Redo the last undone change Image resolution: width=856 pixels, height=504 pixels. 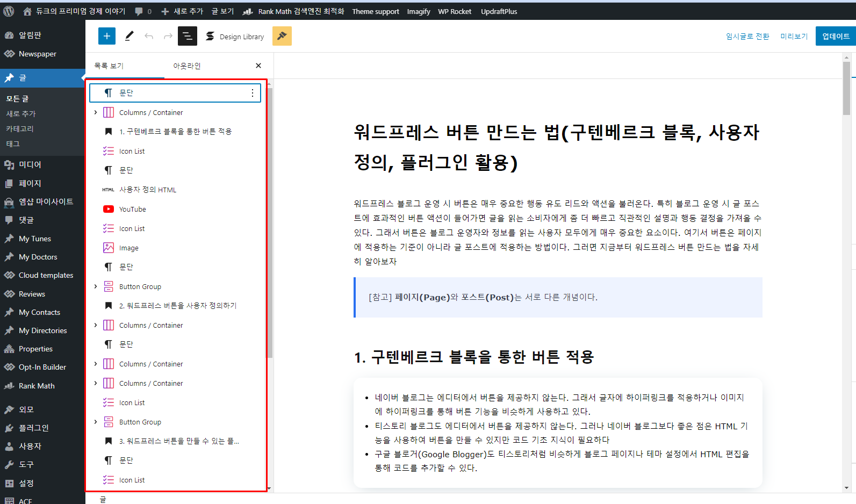(x=168, y=36)
